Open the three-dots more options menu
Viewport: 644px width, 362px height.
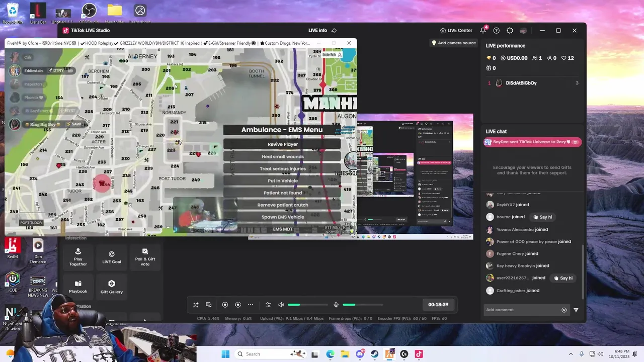(251, 305)
